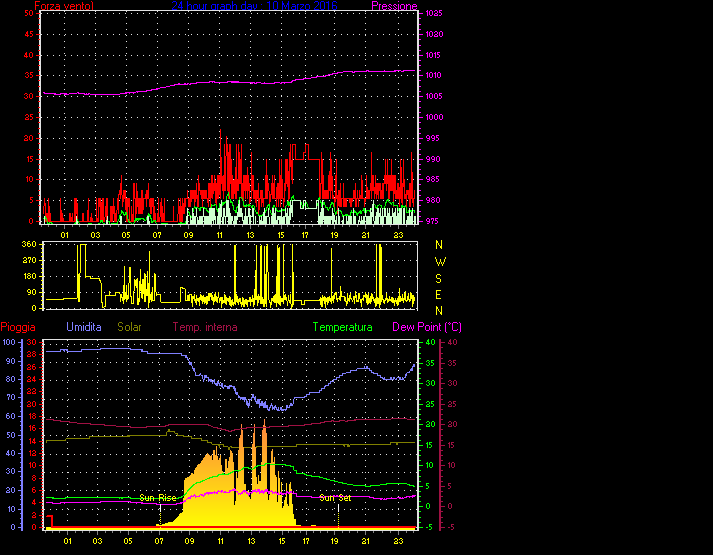
Task: Select the 'Dew Point (°C)' legend label
Action: pyautogui.click(x=427, y=327)
